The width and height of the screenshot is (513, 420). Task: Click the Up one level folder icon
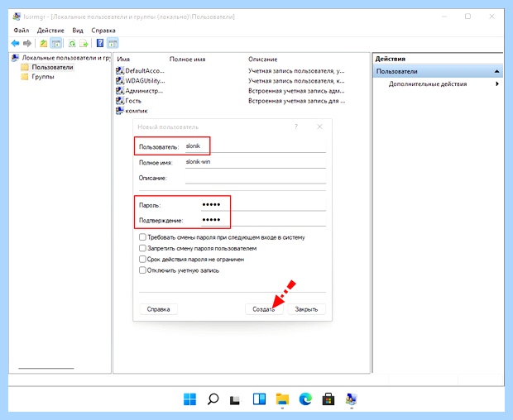pyautogui.click(x=43, y=43)
